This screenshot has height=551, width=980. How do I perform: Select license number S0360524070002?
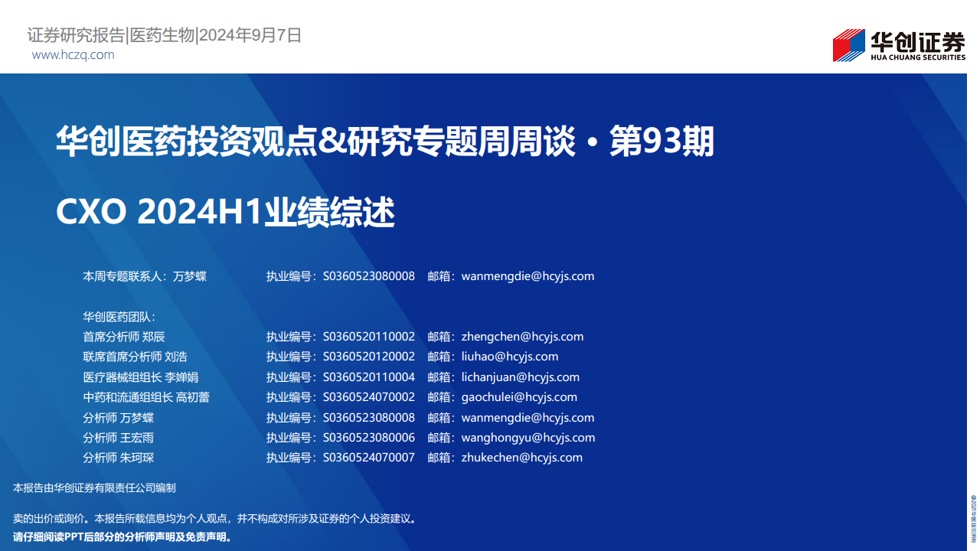(x=369, y=397)
